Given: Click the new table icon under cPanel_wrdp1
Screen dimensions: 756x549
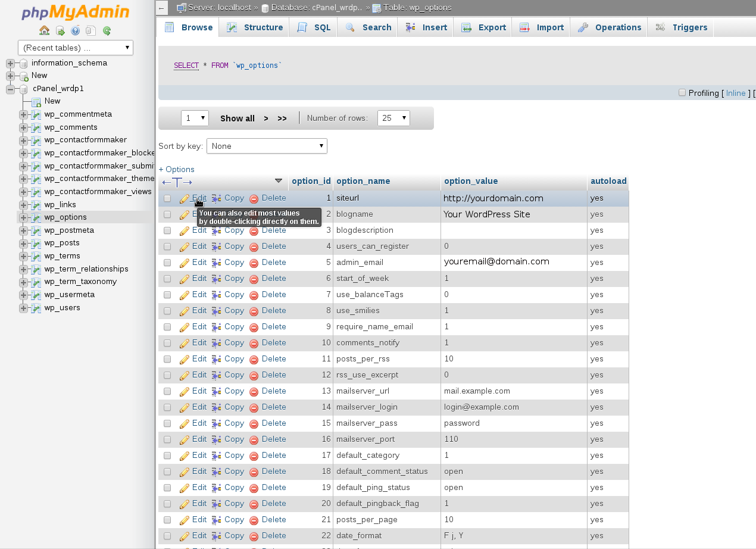Looking at the screenshot, I should pyautogui.click(x=36, y=101).
